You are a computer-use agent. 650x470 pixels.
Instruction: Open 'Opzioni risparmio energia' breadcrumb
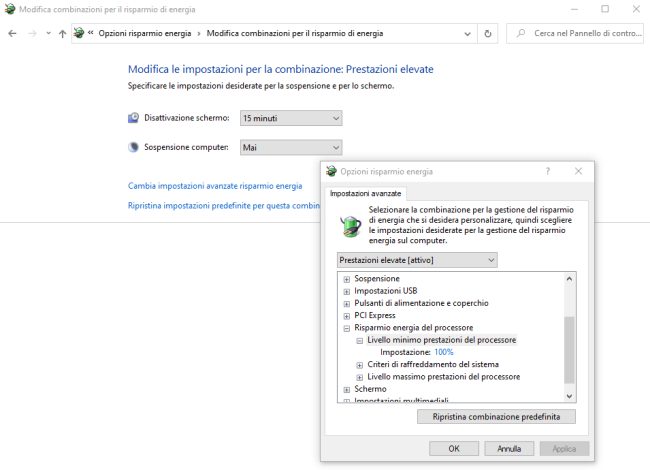145,33
